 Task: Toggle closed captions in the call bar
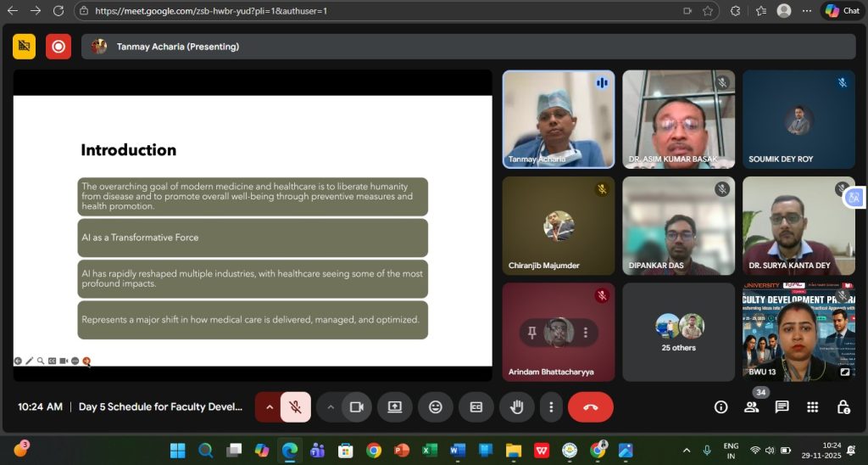476,407
